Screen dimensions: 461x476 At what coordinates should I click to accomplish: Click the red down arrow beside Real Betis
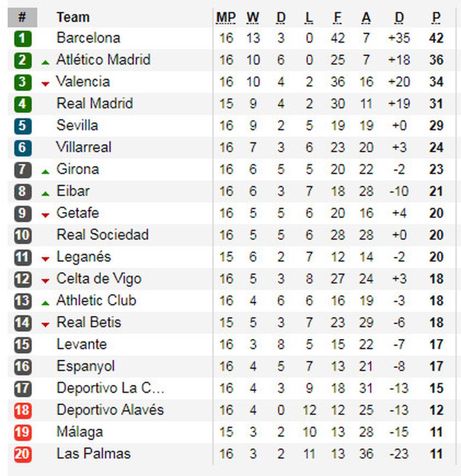(x=46, y=324)
